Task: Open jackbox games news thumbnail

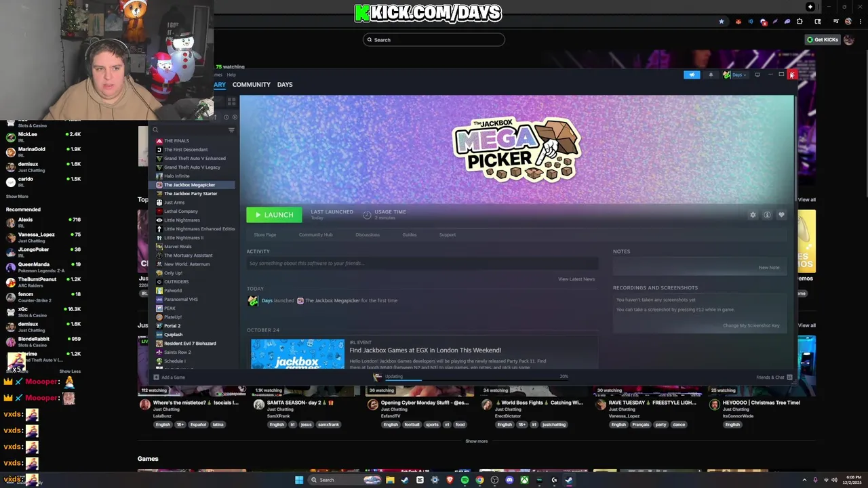Action: tap(298, 354)
